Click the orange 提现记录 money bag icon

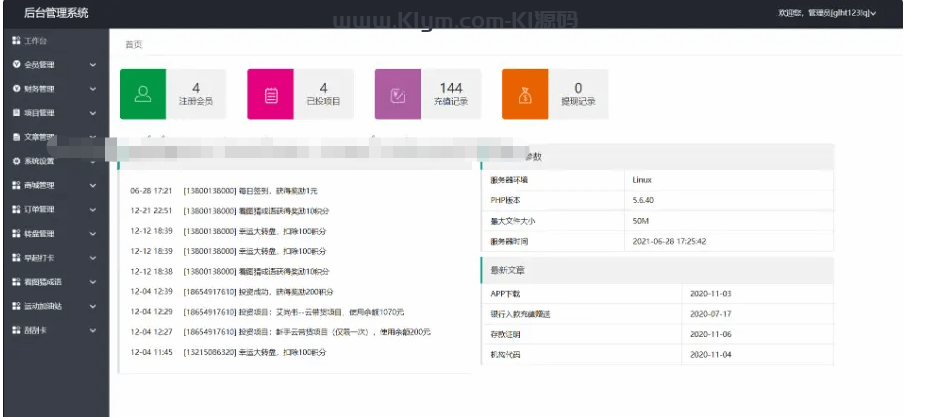[x=525, y=95]
